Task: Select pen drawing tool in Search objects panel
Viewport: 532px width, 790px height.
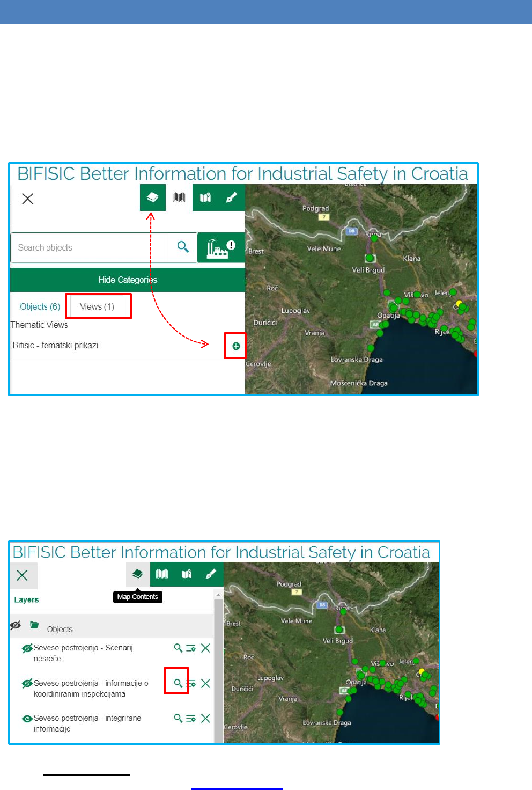Action: pyautogui.click(x=232, y=197)
